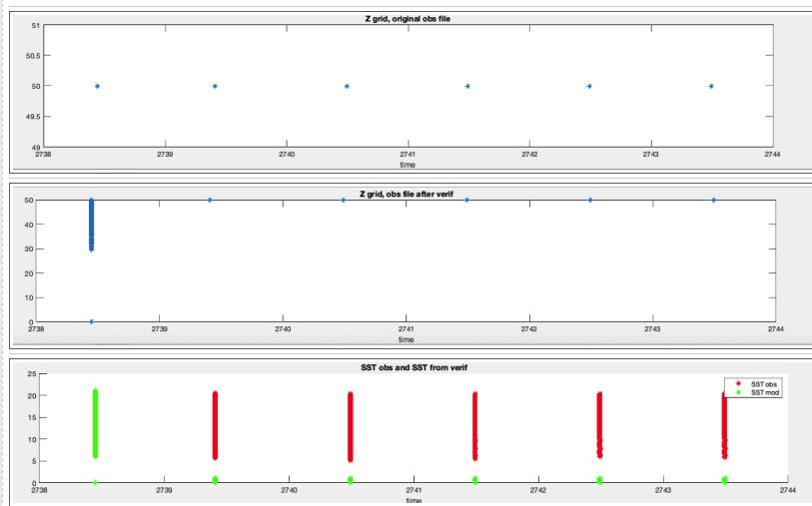
Task: Click the title 'Z grid, obs file after verif'
Action: coord(406,194)
